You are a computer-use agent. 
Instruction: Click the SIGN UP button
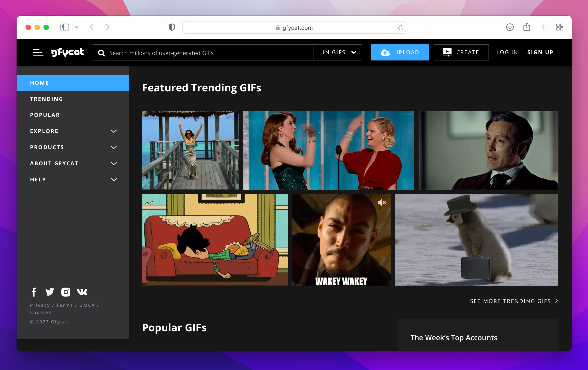coord(541,52)
